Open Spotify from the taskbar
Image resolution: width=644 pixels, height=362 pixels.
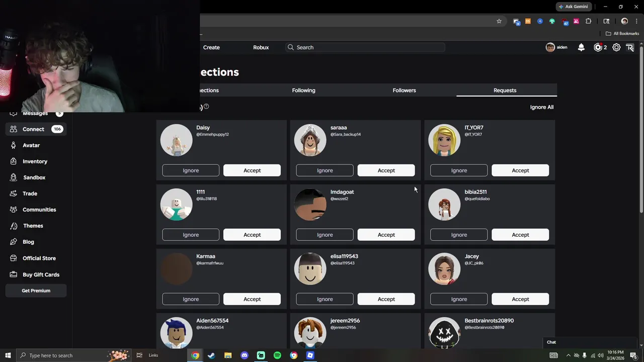tap(277, 355)
